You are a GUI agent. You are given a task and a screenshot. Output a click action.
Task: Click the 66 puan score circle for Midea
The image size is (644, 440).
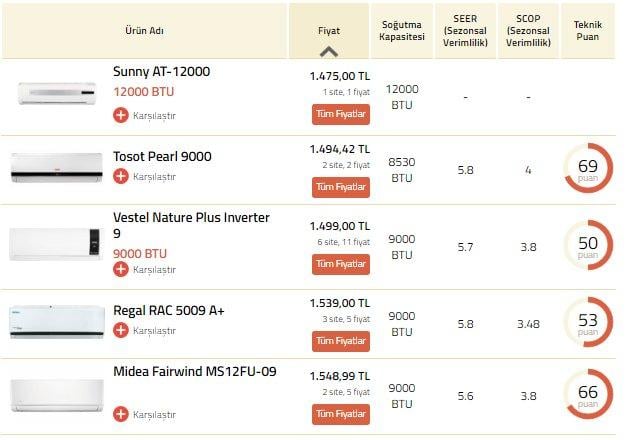[x=588, y=395]
